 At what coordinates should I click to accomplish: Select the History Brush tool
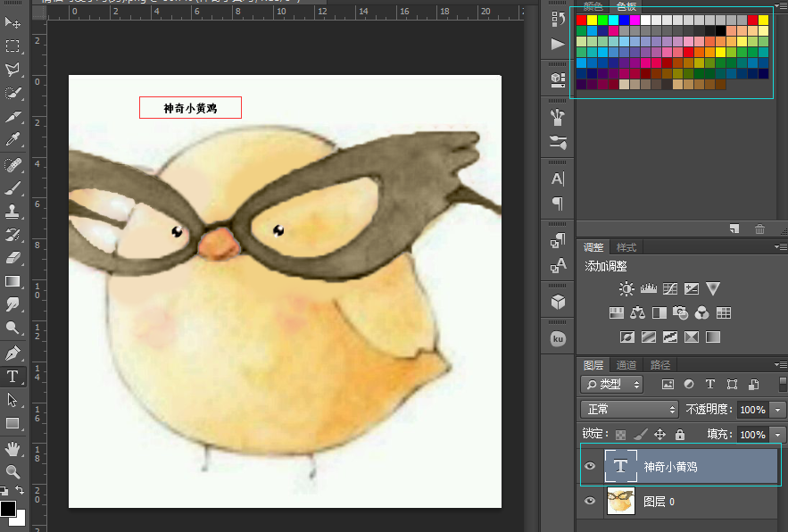click(12, 235)
